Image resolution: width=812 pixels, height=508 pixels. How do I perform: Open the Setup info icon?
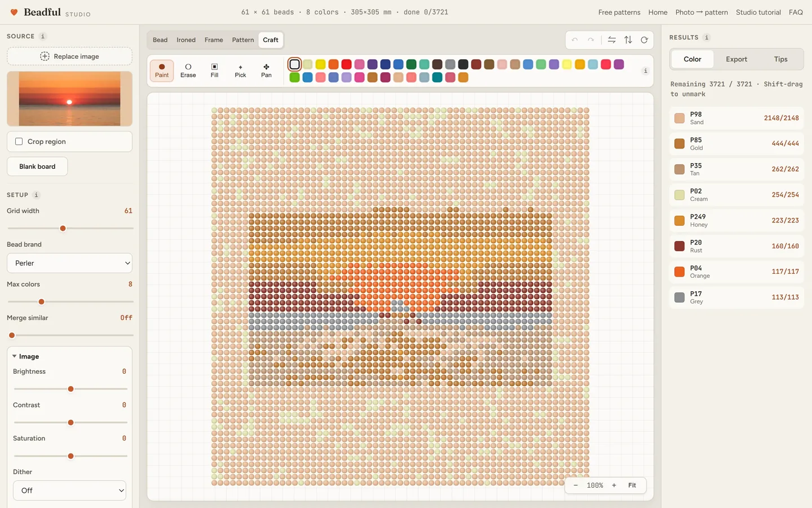[x=36, y=195]
